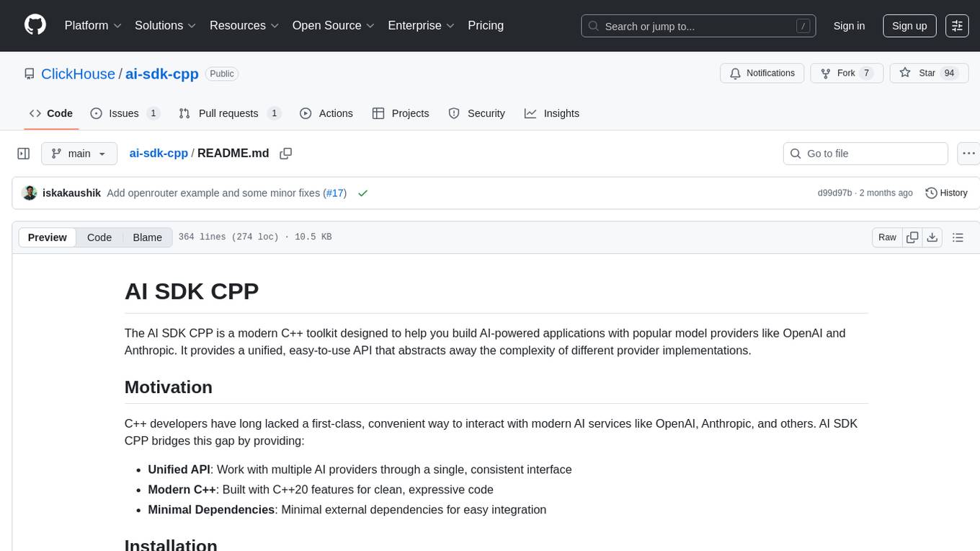The width and height of the screenshot is (980, 551).
Task: Open pull request #17 link
Action: click(334, 193)
